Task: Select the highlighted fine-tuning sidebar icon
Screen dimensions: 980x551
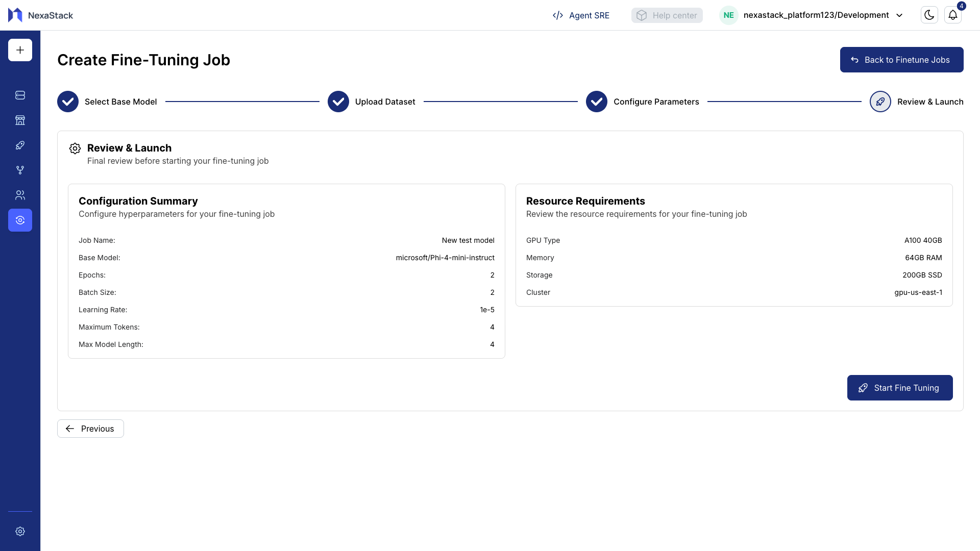Action: click(20, 220)
